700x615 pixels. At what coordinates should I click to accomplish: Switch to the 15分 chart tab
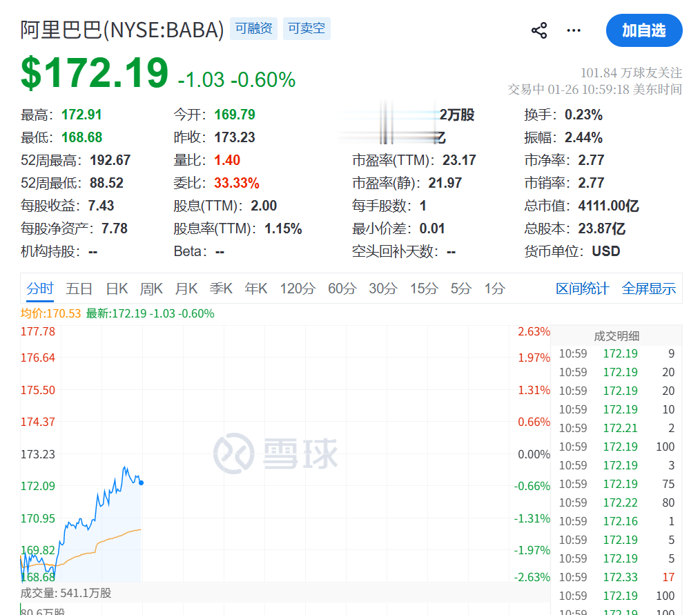click(x=424, y=289)
